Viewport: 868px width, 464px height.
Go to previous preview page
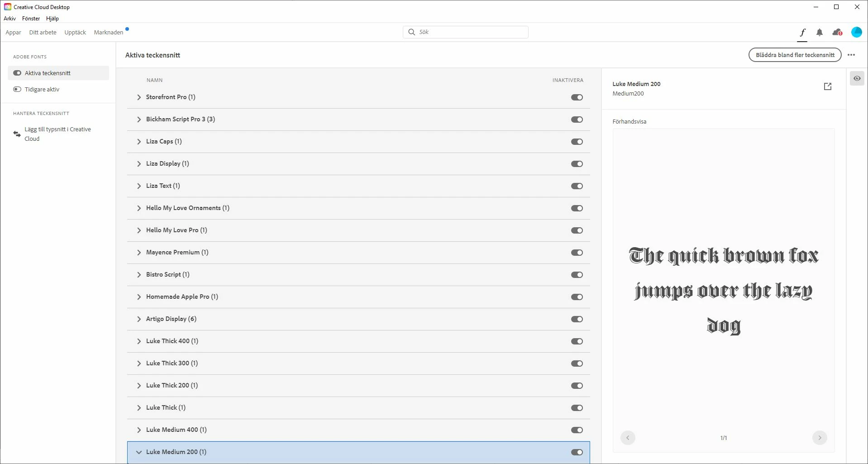point(628,438)
